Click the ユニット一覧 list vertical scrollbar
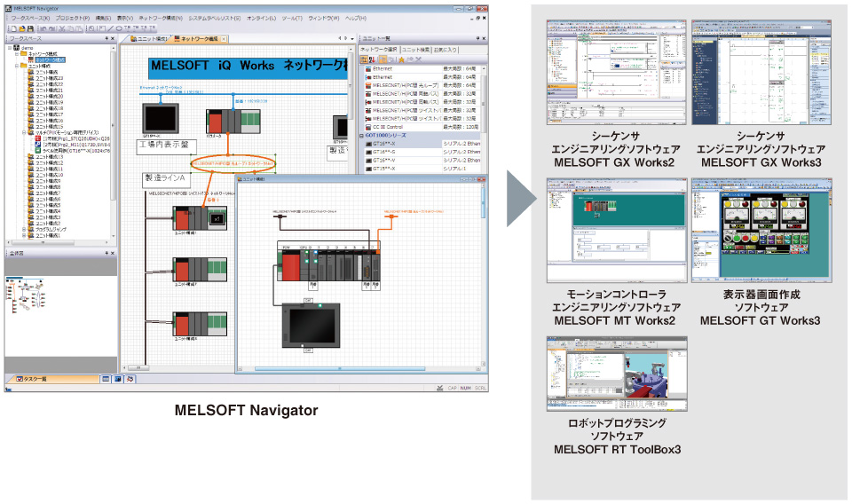Screen dimensions: 852x504 click(484, 120)
